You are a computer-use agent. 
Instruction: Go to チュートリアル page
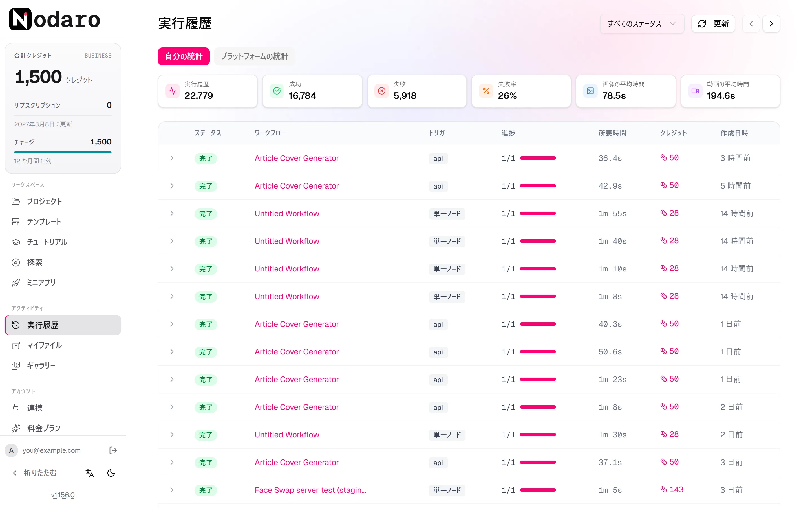click(63, 242)
